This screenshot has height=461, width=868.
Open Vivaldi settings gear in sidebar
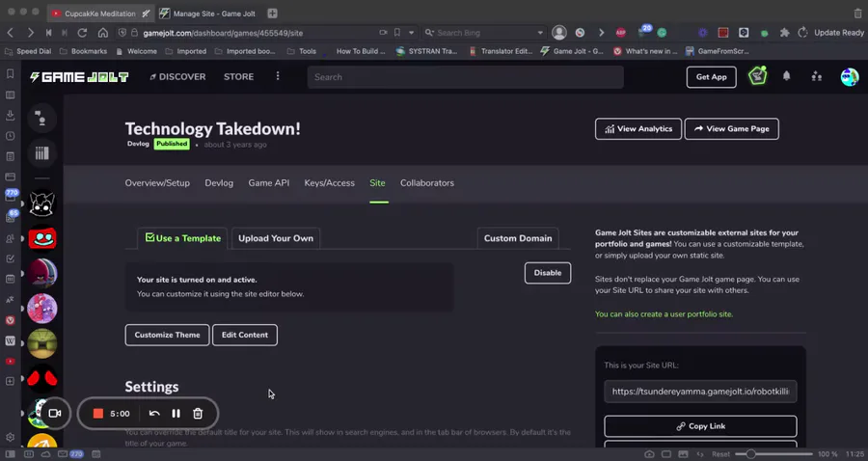point(10,437)
